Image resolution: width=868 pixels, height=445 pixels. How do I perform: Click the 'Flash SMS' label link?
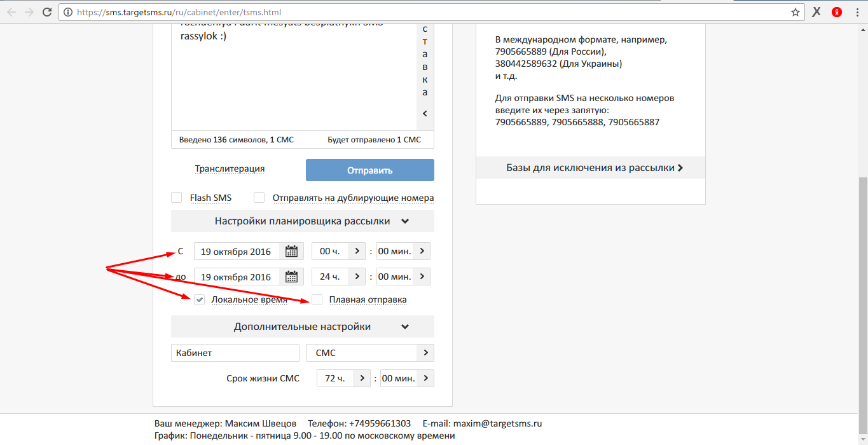(210, 198)
